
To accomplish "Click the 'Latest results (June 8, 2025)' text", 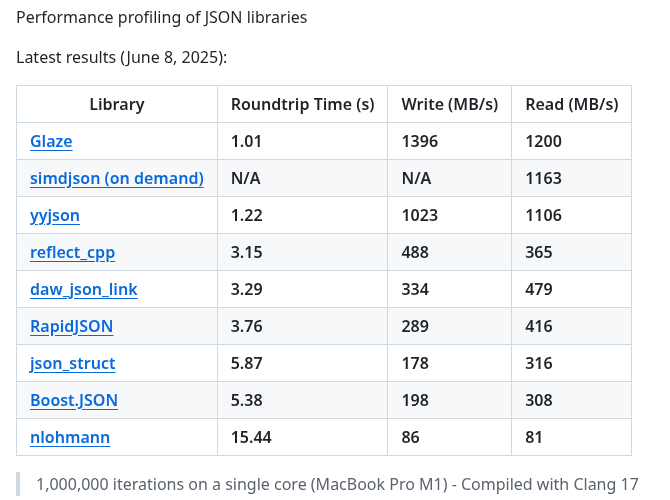I will (122, 57).
